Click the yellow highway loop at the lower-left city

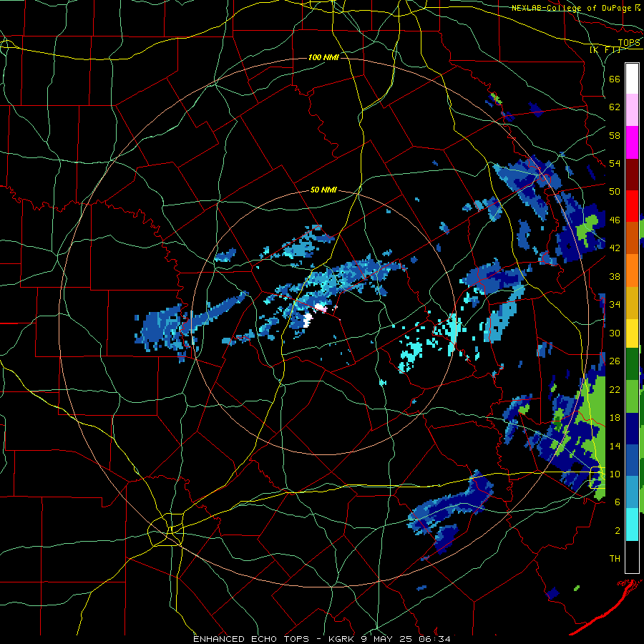pyautogui.click(x=166, y=530)
